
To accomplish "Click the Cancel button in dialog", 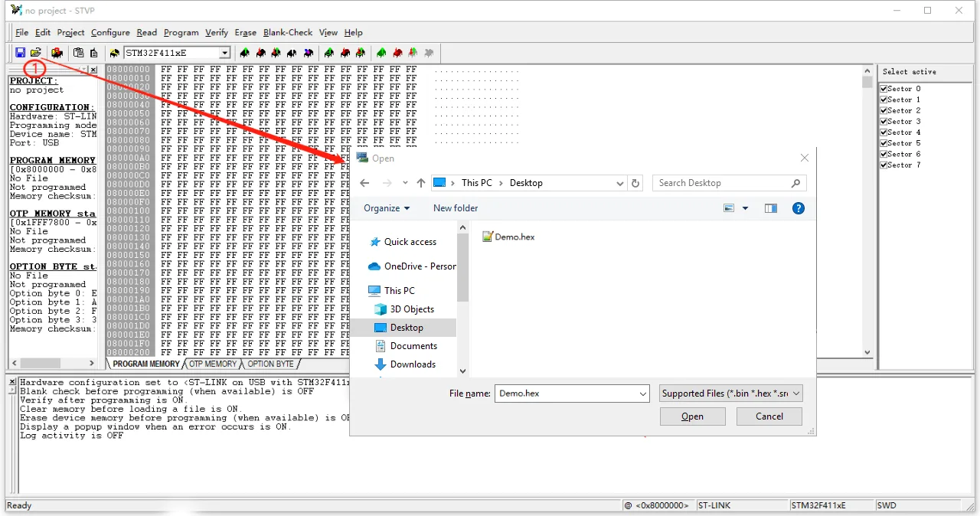I will click(769, 416).
